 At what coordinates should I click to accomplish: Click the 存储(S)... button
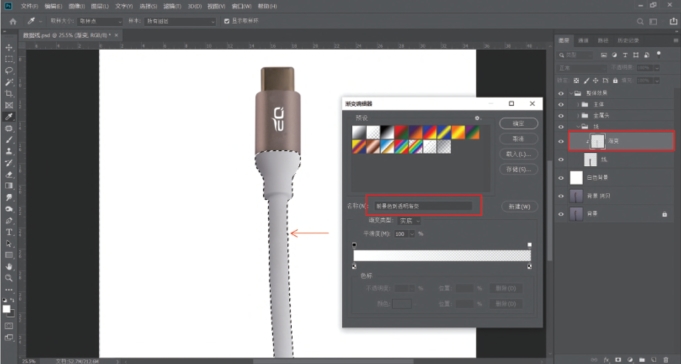(x=519, y=169)
